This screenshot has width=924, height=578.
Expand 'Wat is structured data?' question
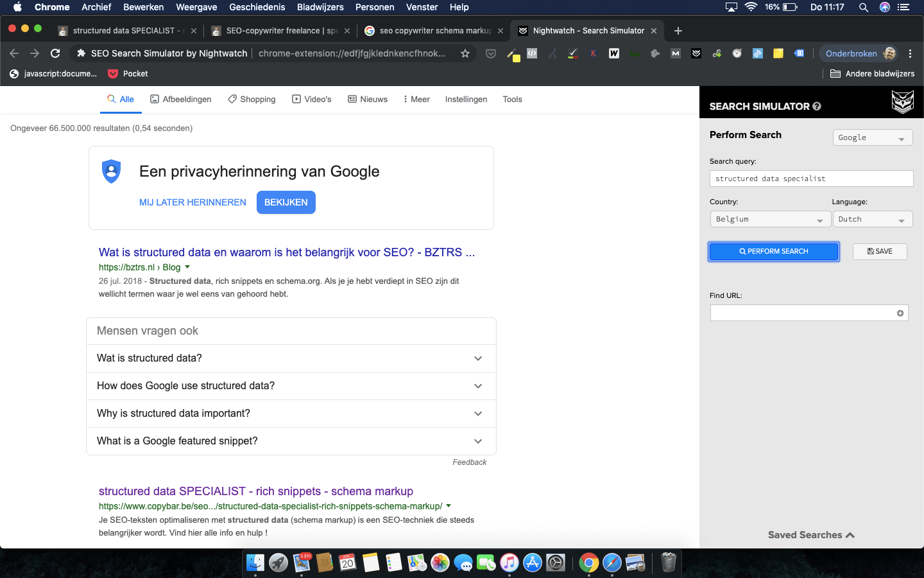(291, 358)
